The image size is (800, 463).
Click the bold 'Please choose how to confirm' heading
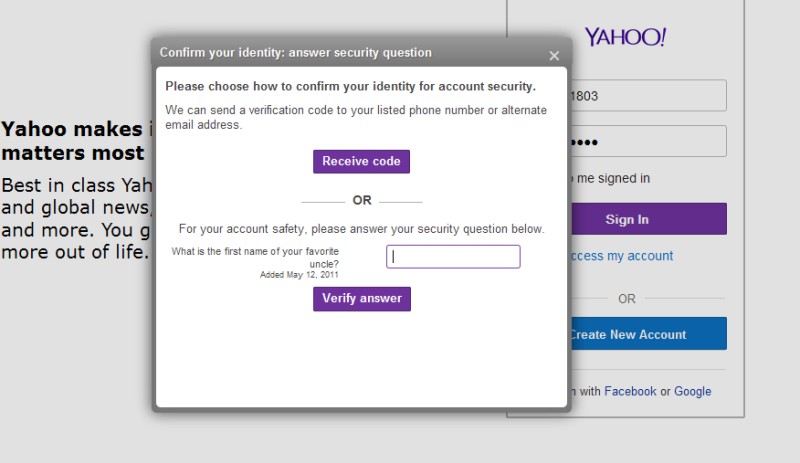coord(350,86)
